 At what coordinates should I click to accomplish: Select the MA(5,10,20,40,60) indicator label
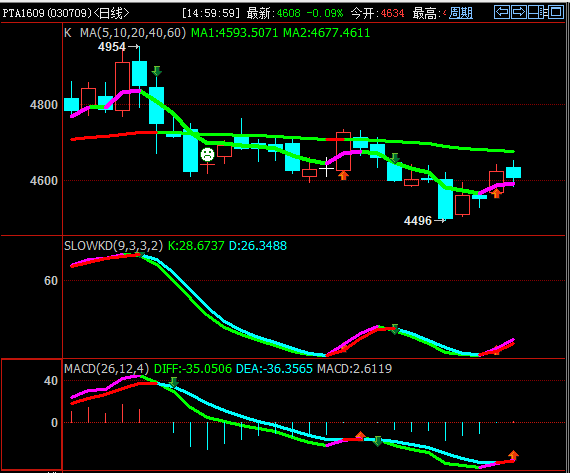pyautogui.click(x=133, y=33)
